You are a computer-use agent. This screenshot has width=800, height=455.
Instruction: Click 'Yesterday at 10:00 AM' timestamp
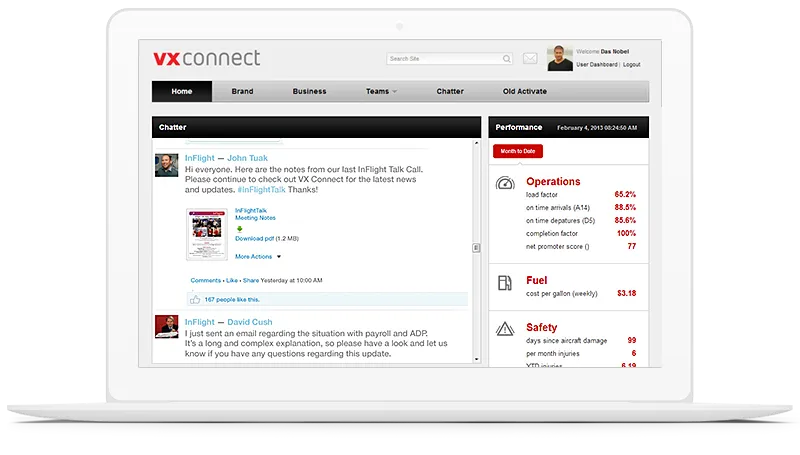pos(291,281)
